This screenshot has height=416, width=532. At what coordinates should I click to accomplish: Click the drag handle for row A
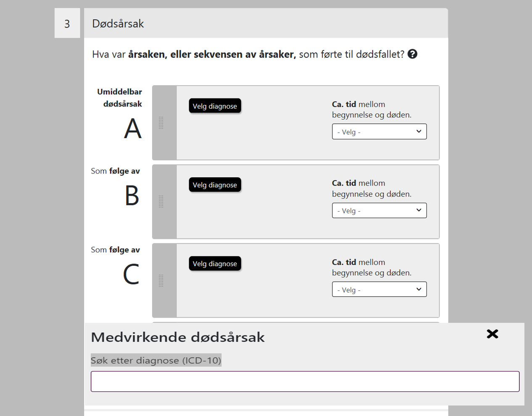pos(161,123)
